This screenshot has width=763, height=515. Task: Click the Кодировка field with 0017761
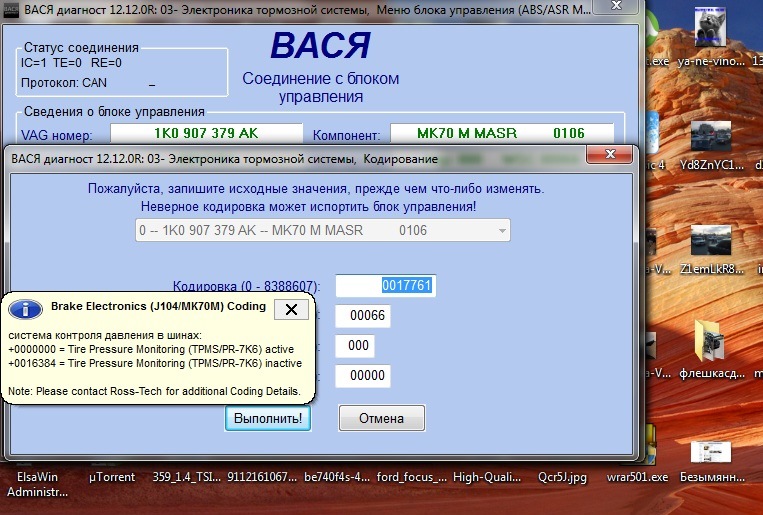(385, 285)
